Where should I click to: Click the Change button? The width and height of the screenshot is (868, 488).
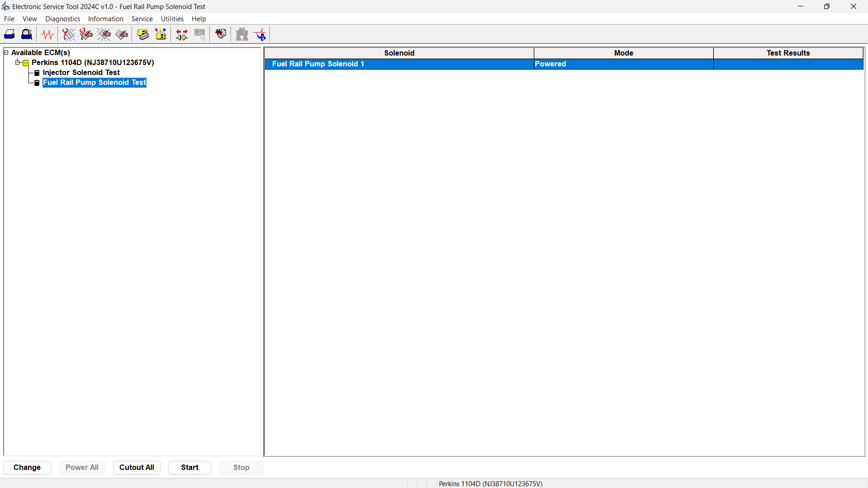[27, 467]
